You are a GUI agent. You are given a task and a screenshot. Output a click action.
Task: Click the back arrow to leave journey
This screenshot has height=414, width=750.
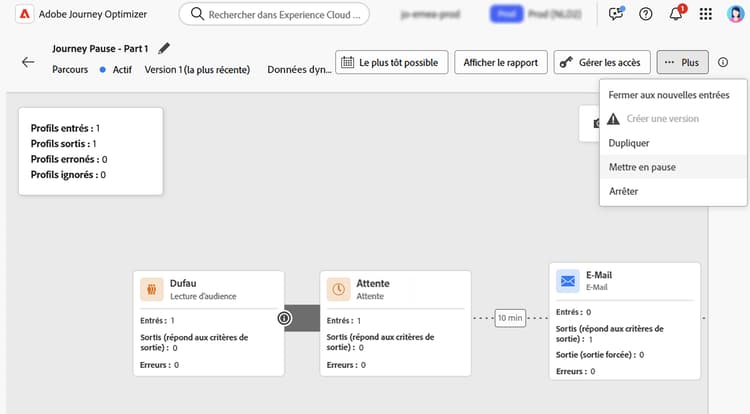click(28, 62)
